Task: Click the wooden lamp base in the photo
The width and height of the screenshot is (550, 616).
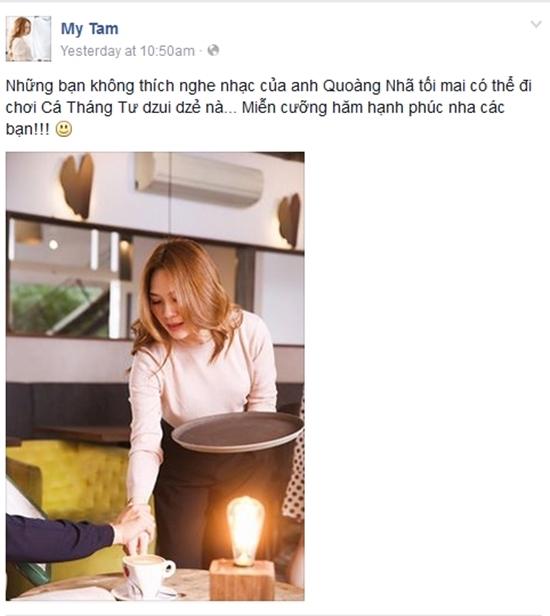Action: click(242, 579)
